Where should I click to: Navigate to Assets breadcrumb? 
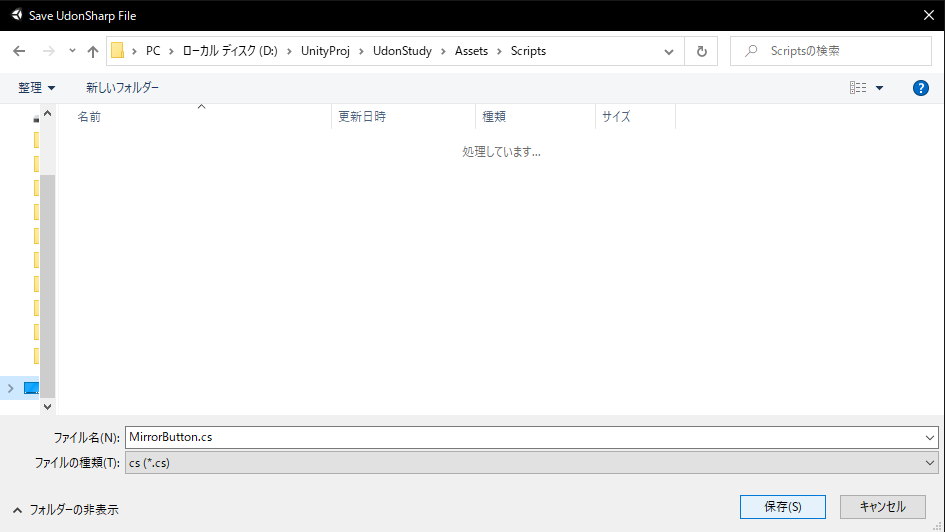tap(471, 51)
